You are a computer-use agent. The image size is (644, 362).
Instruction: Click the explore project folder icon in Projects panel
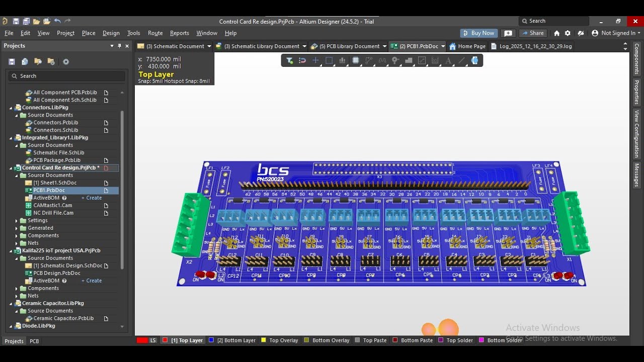click(38, 61)
